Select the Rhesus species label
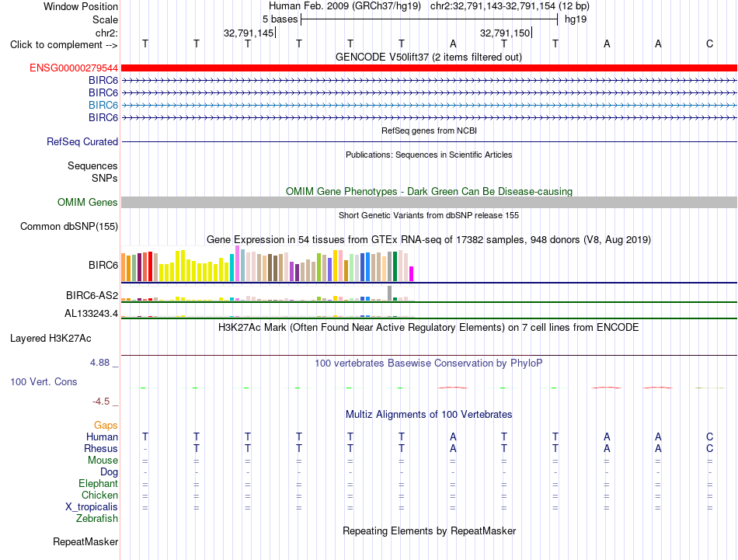The height and width of the screenshot is (560, 738). 101,448
